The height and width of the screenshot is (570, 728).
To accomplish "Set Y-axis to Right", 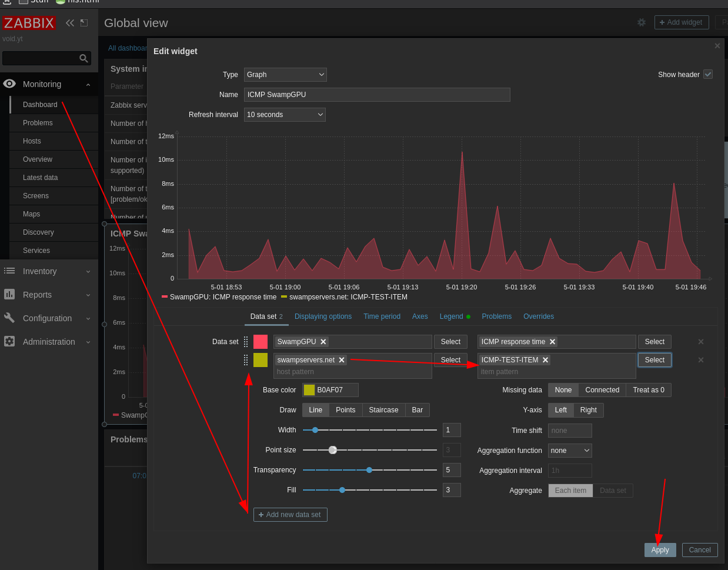I will click(x=589, y=410).
